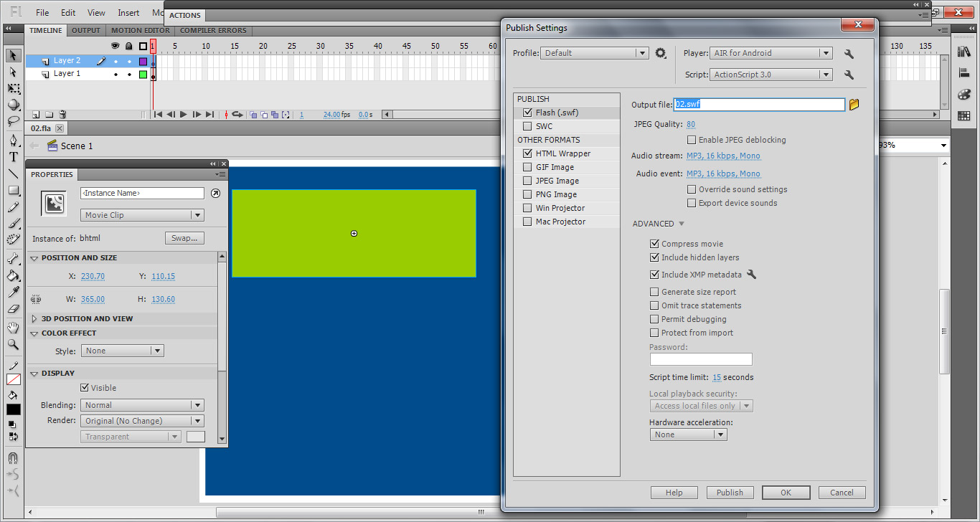Select the Brush tool
Screen dimensions: 980x522
[x=13, y=224]
